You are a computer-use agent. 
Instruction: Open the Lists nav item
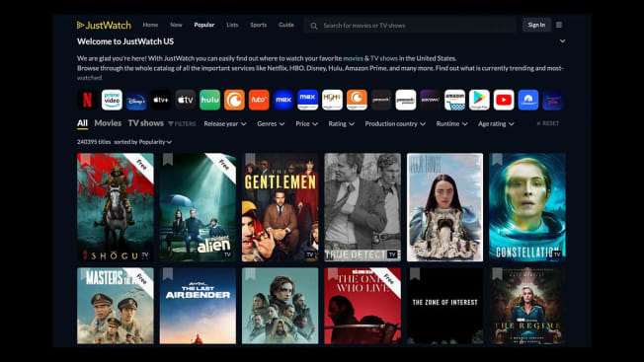coord(232,25)
